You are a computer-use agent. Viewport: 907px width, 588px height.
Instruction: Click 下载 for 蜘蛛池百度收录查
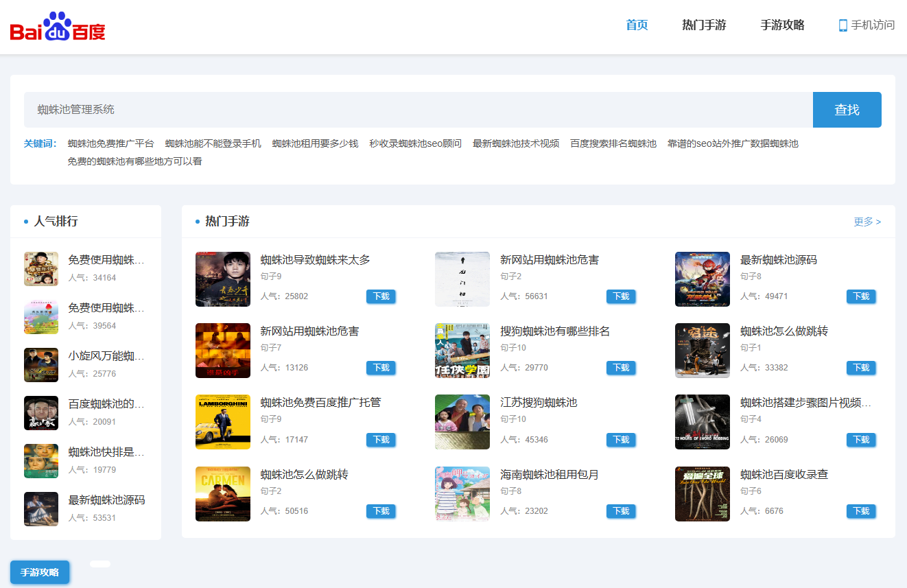[x=860, y=511]
